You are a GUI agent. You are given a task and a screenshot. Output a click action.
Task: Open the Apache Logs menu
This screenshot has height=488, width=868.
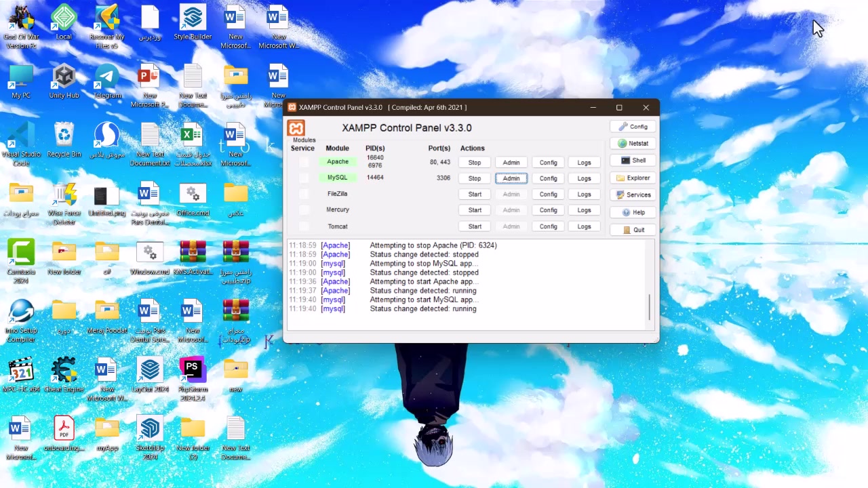tap(584, 163)
